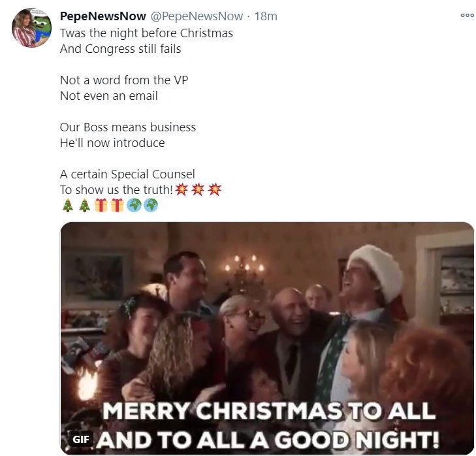Click the first gift box emoji
476x456 pixels.
click(101, 206)
